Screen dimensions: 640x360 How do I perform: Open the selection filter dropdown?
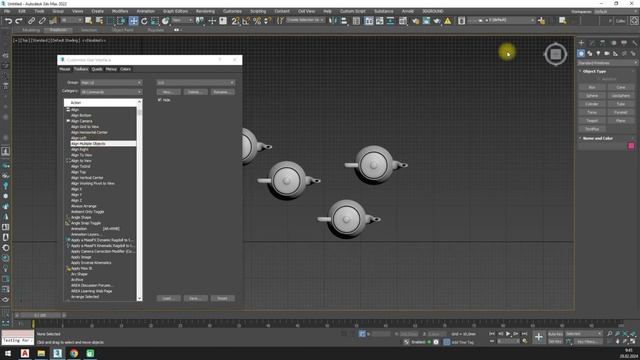71,20
